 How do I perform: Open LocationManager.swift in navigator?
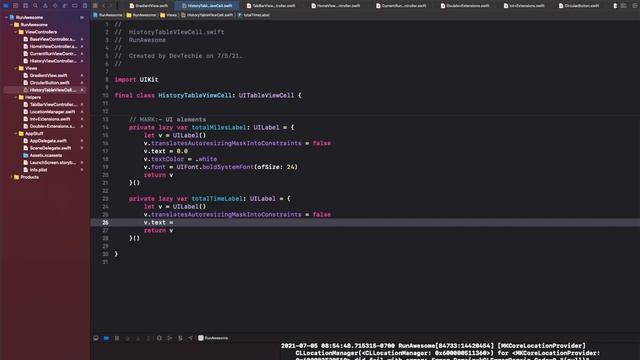click(49, 112)
